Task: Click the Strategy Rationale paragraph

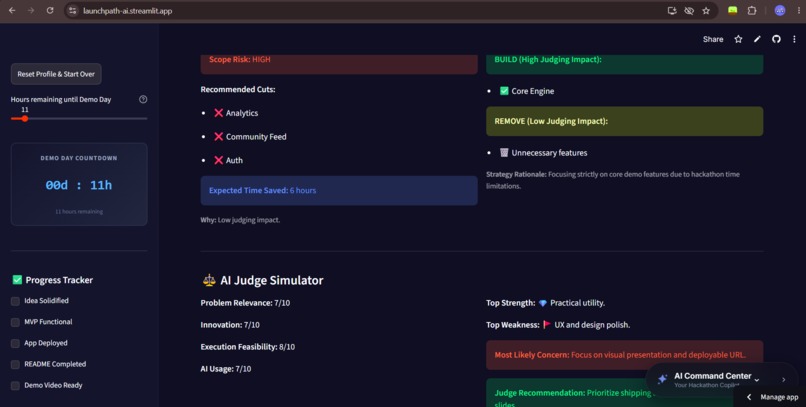Action: (x=613, y=180)
